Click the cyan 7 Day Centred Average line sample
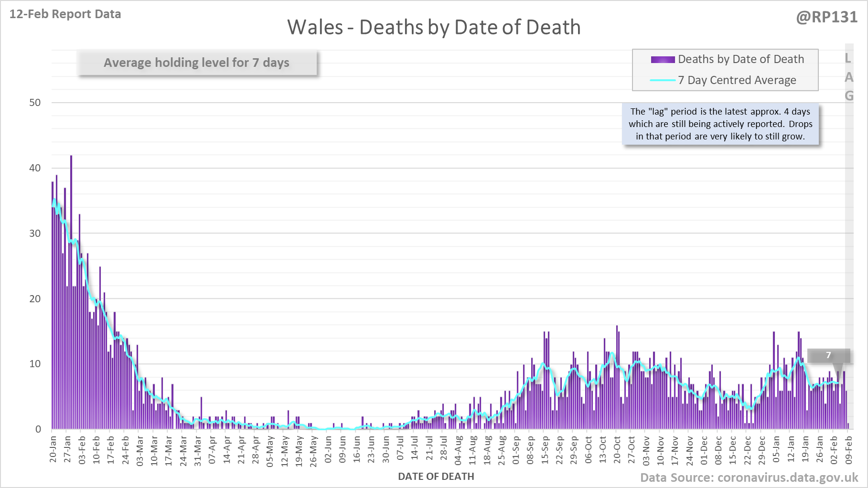868x488 pixels. tap(663, 80)
